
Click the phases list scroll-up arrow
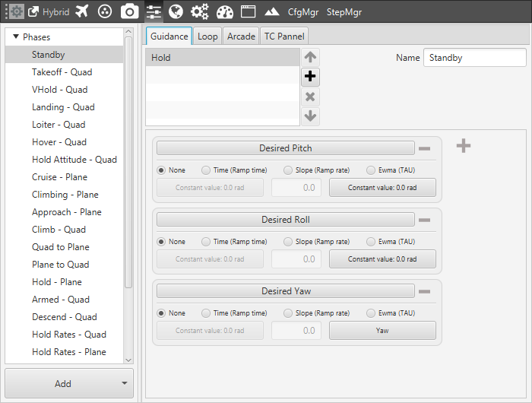[128, 32]
